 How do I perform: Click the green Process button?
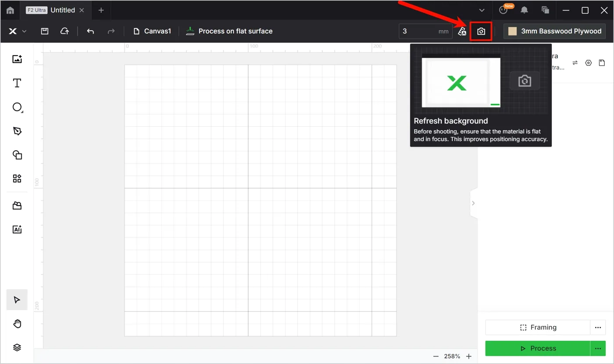538,348
